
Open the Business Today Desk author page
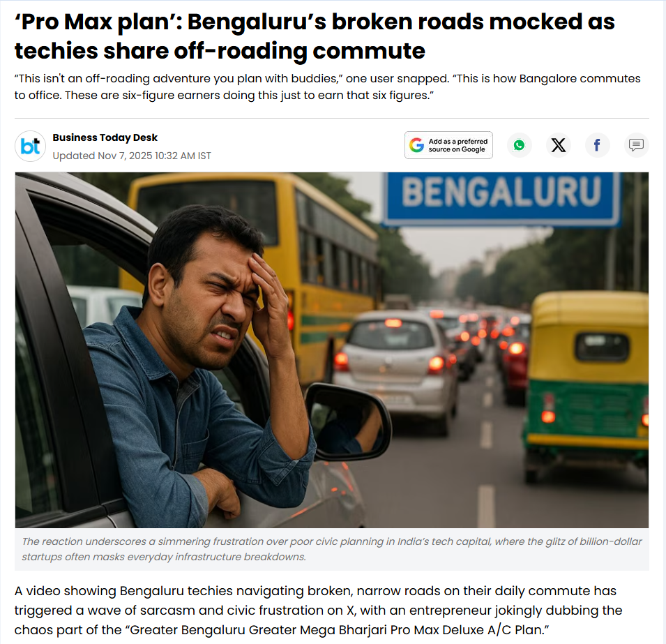click(x=105, y=137)
